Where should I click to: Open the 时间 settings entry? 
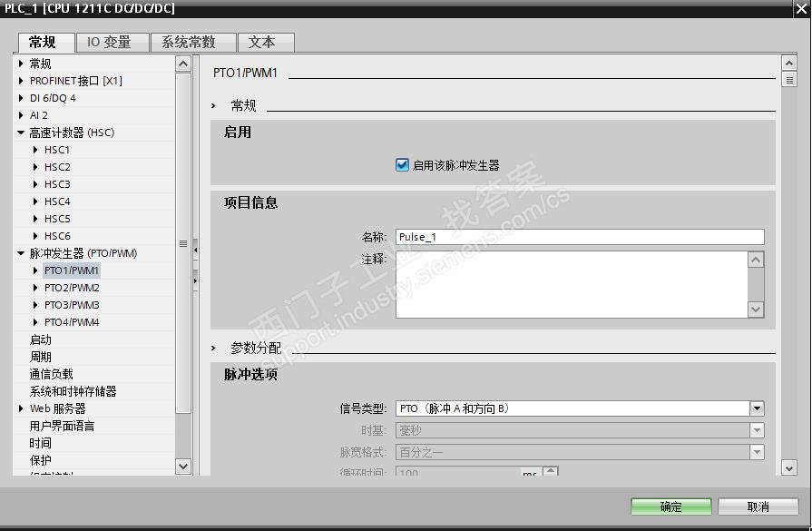41,443
